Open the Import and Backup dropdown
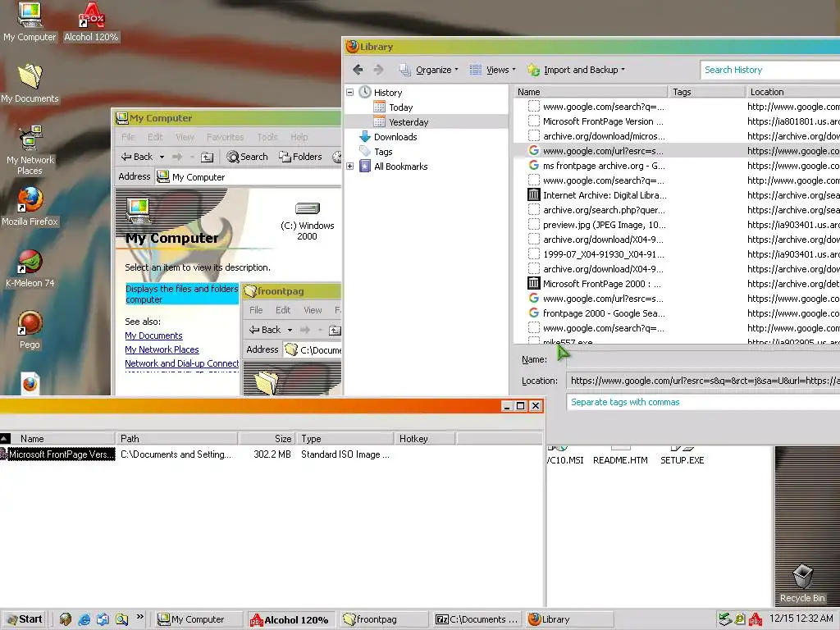Viewport: 840px width, 630px height. tap(576, 70)
